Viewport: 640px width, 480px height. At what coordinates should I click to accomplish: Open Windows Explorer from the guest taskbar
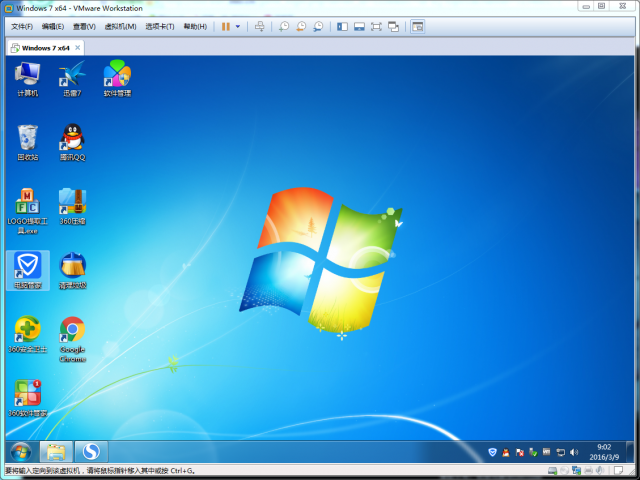coord(56,452)
